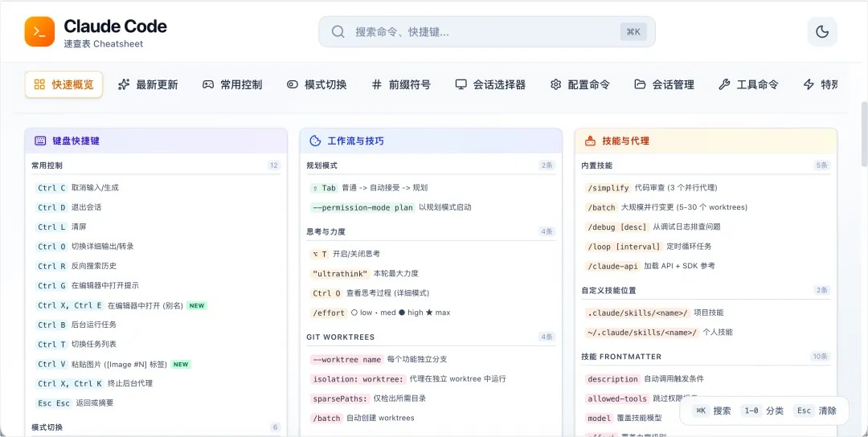The width and height of the screenshot is (868, 437).
Task: Open the 最新更新 tab
Action: pos(148,84)
